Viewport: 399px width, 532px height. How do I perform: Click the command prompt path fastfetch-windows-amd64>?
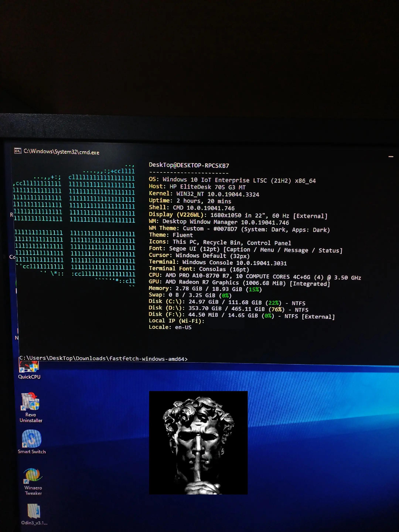103,359
